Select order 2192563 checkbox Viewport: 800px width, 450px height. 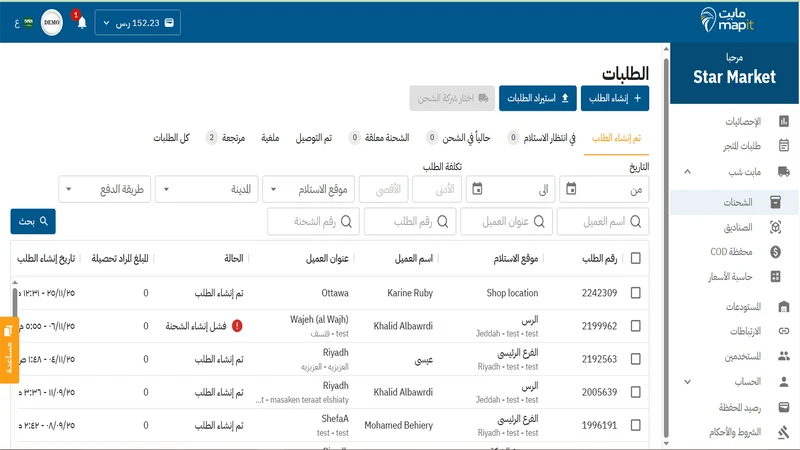[x=635, y=359]
